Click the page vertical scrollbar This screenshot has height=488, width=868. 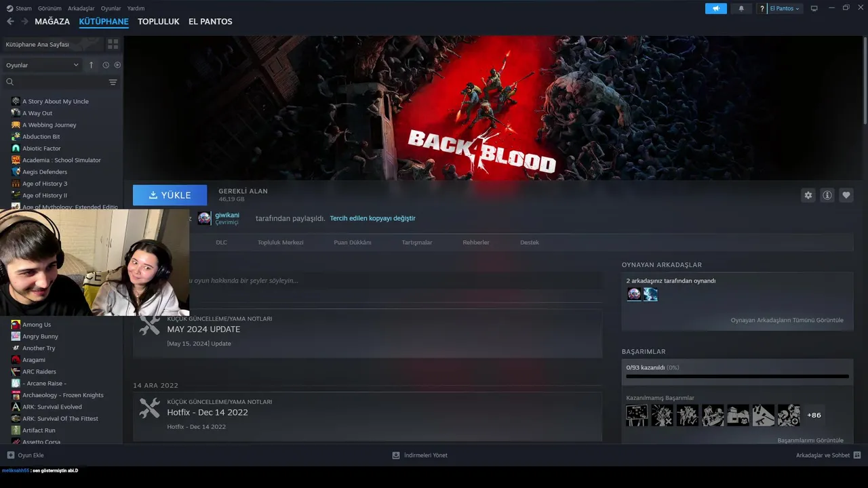pyautogui.click(x=865, y=80)
